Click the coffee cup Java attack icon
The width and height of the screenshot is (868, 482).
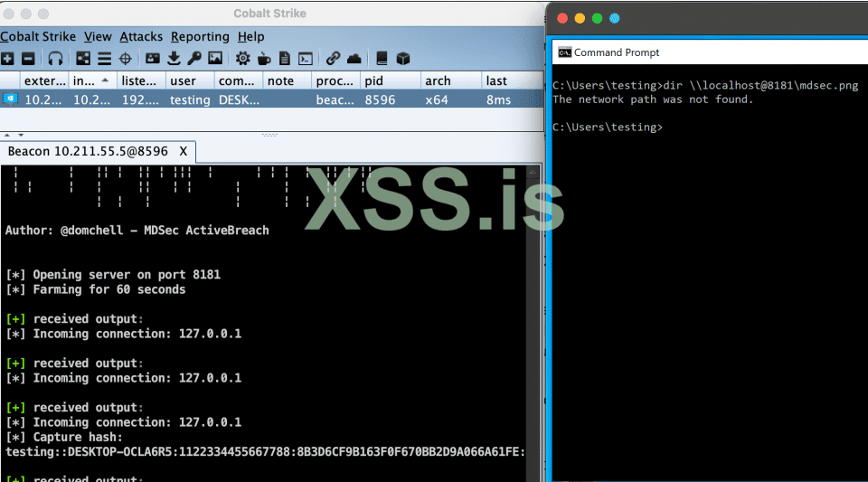[x=264, y=59]
